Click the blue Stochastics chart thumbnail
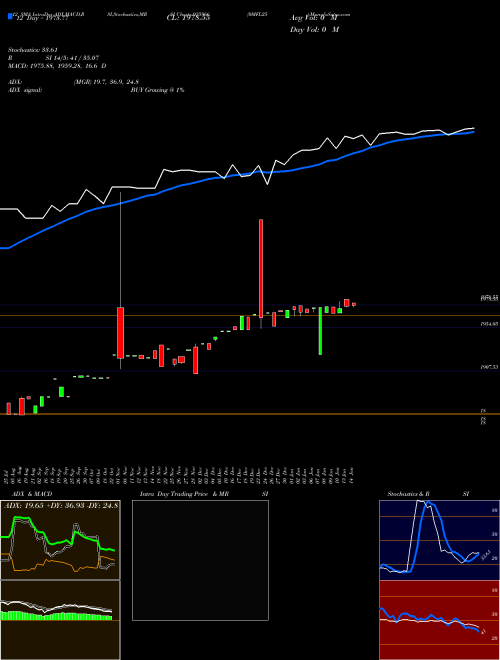The width and height of the screenshot is (500, 660). (439, 540)
